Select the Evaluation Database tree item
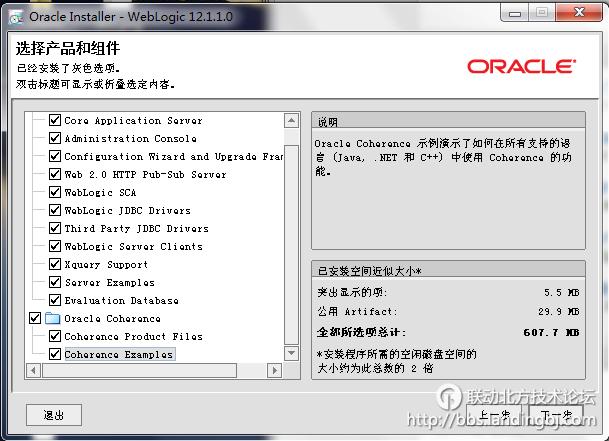609x441 pixels. pos(122,300)
